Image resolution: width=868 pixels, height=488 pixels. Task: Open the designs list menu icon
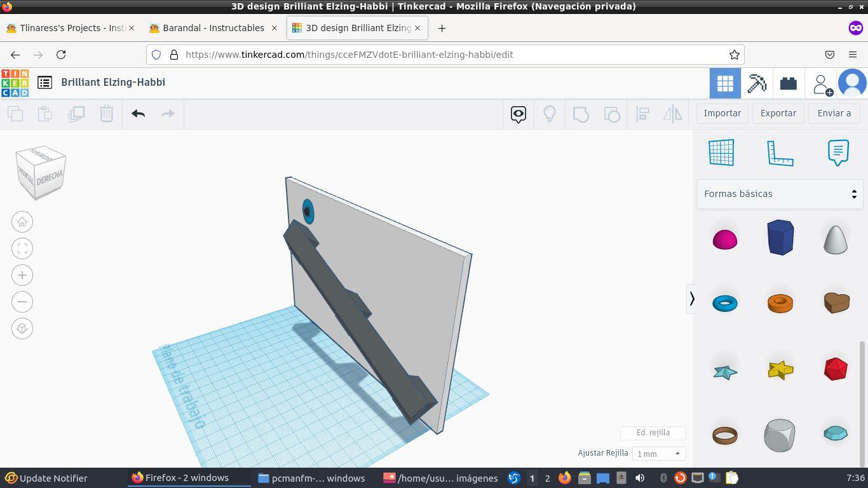(x=44, y=82)
